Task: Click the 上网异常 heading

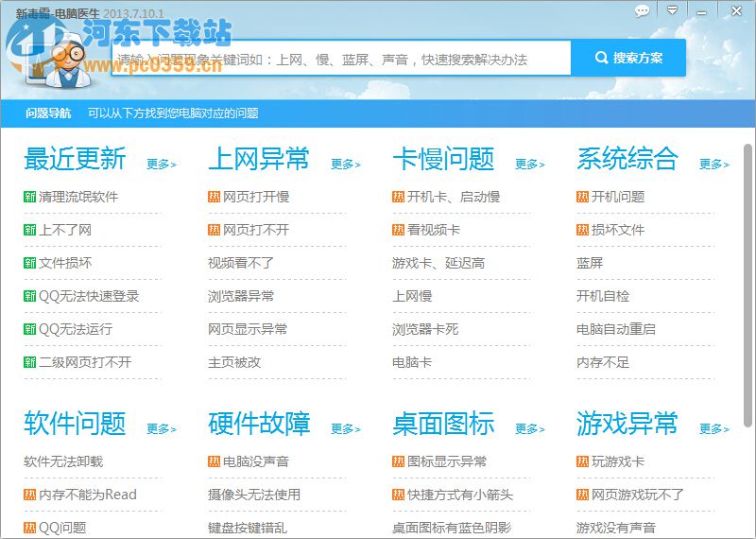Action: (x=259, y=159)
